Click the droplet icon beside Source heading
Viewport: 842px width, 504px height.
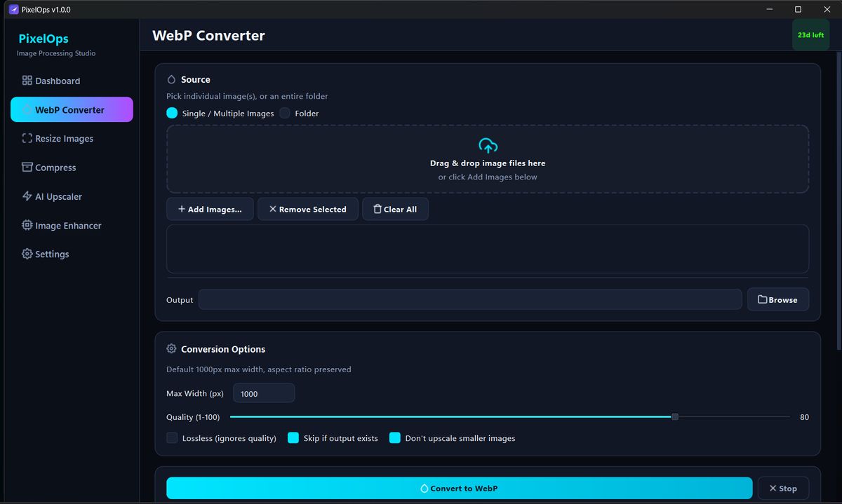point(171,79)
